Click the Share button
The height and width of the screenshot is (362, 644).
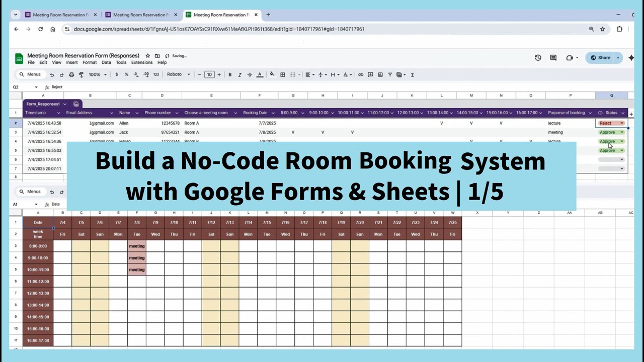[x=600, y=58]
